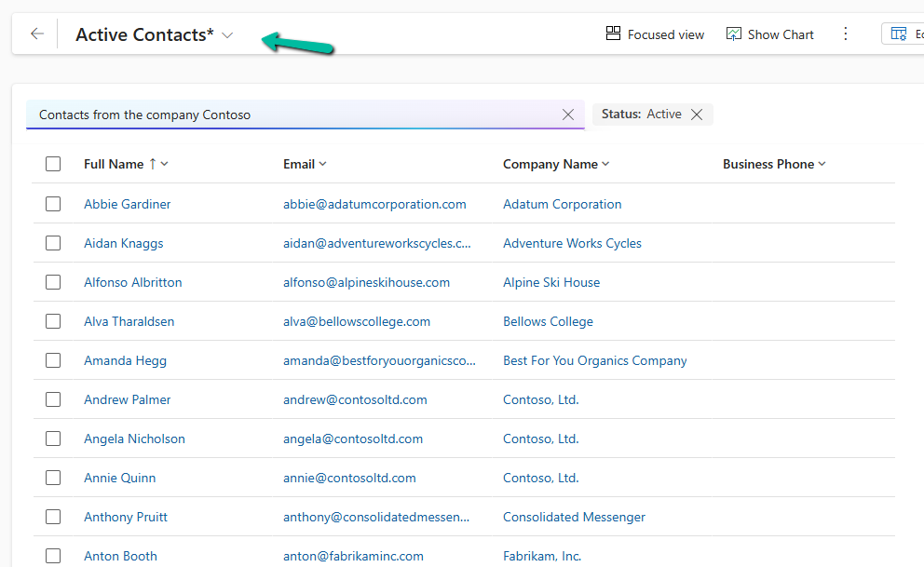Viewport: 924px width, 567px height.
Task: Clear the Contoso search query text
Action: click(568, 115)
